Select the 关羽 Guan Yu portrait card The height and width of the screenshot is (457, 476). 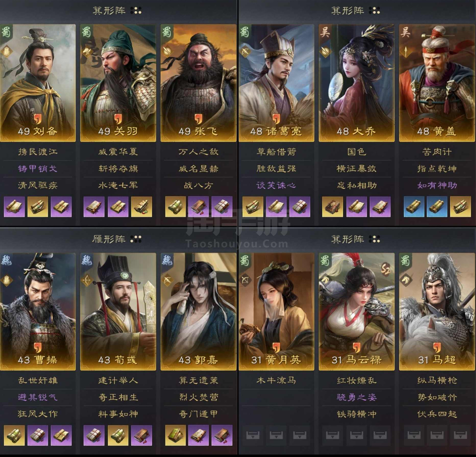click(118, 83)
